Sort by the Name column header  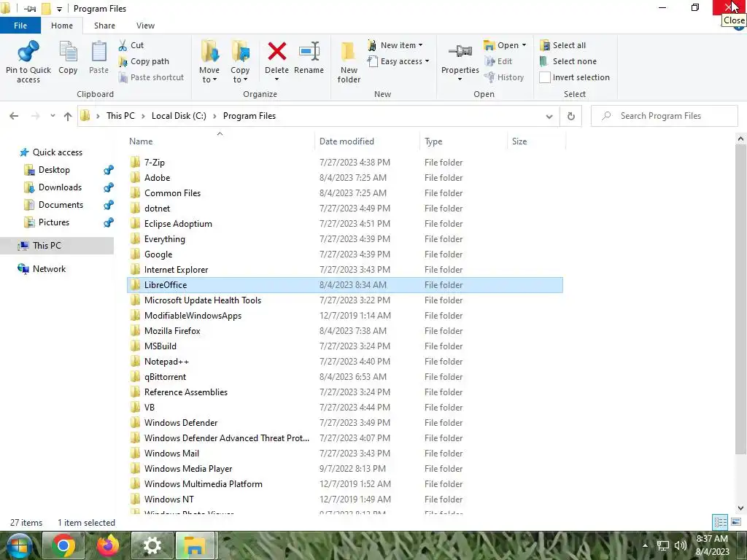220,141
